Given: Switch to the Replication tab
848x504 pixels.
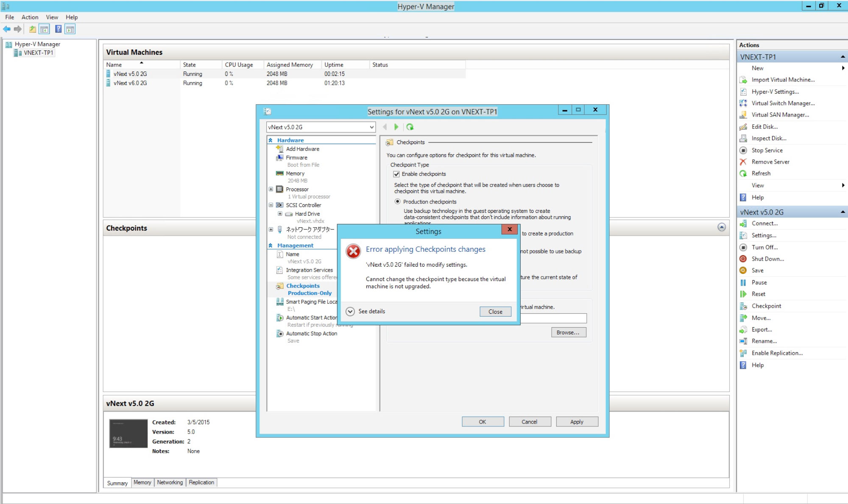Looking at the screenshot, I should click(201, 482).
